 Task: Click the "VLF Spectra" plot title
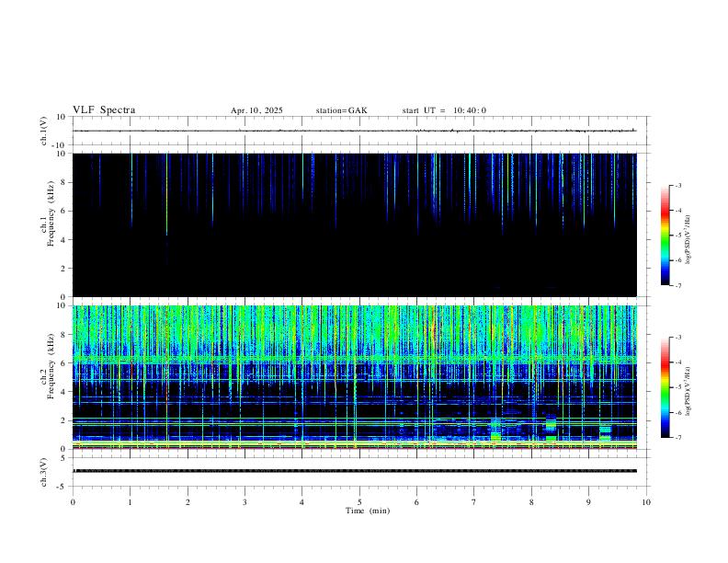(x=104, y=110)
